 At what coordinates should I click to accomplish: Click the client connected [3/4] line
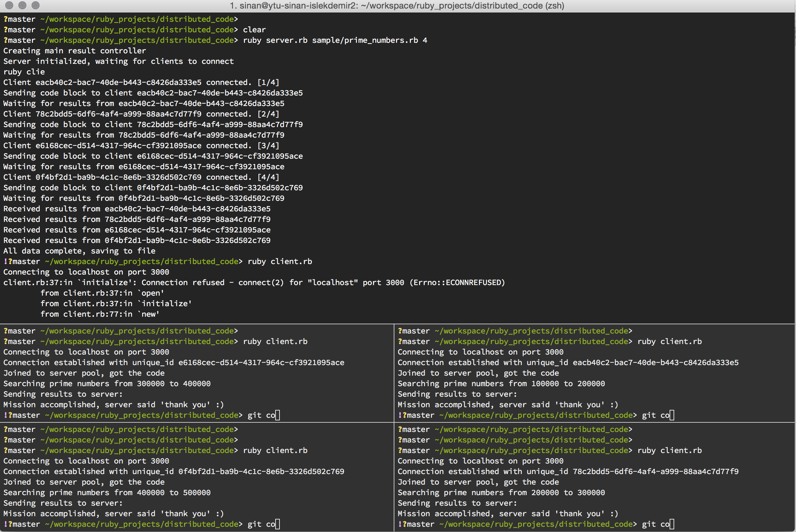pos(141,145)
